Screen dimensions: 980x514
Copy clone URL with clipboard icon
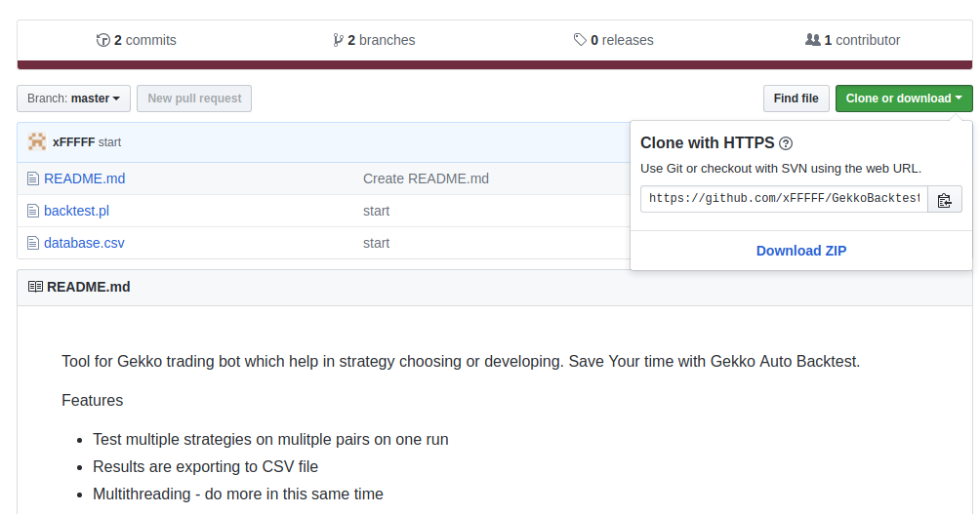point(945,200)
